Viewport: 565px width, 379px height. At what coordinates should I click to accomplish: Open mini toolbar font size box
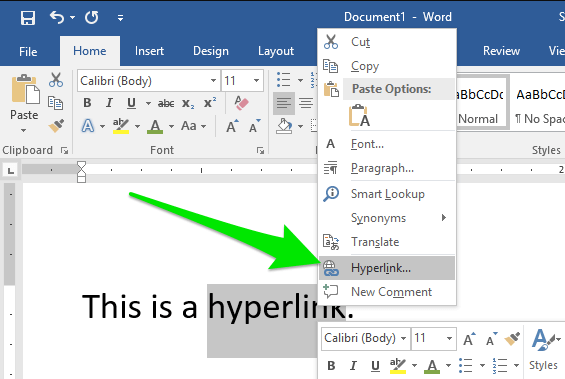pyautogui.click(x=434, y=338)
